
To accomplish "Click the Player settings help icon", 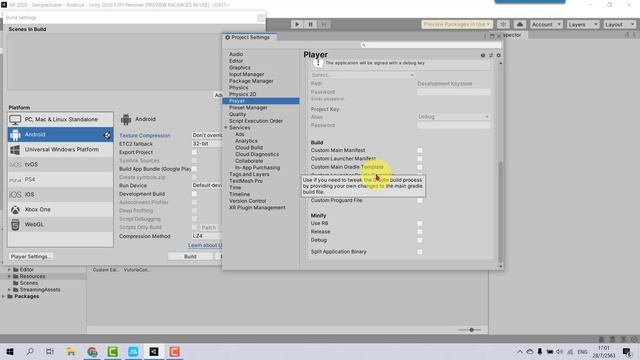I will (483, 55).
